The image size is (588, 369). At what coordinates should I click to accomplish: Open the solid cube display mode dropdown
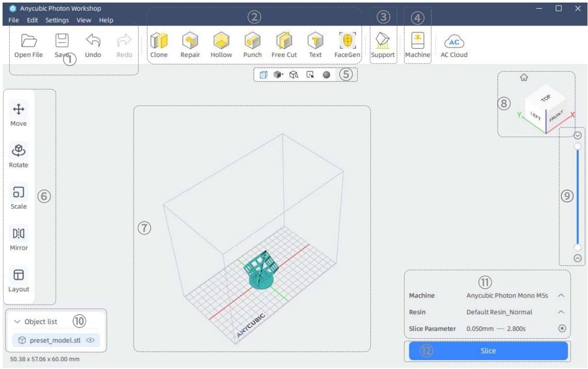278,75
